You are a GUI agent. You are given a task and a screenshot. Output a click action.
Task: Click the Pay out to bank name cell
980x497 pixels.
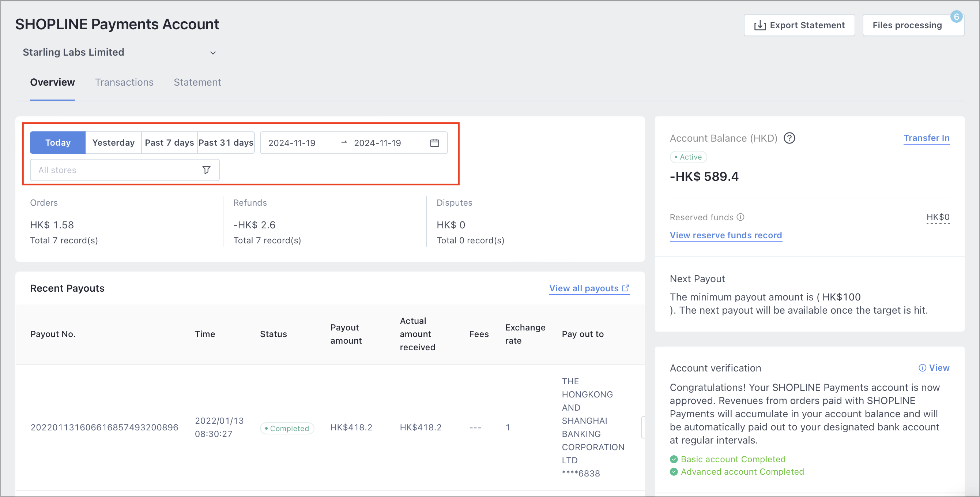tap(593, 427)
